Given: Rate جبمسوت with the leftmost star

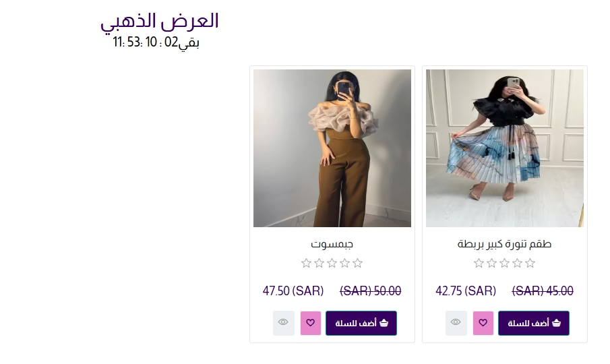Looking at the screenshot, I should pyautogui.click(x=307, y=263).
